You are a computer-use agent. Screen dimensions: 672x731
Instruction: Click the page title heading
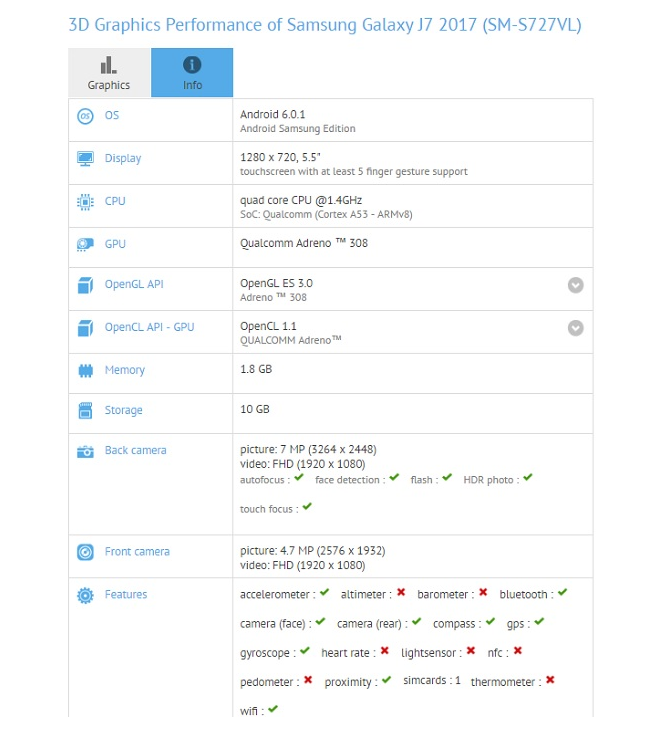click(325, 25)
